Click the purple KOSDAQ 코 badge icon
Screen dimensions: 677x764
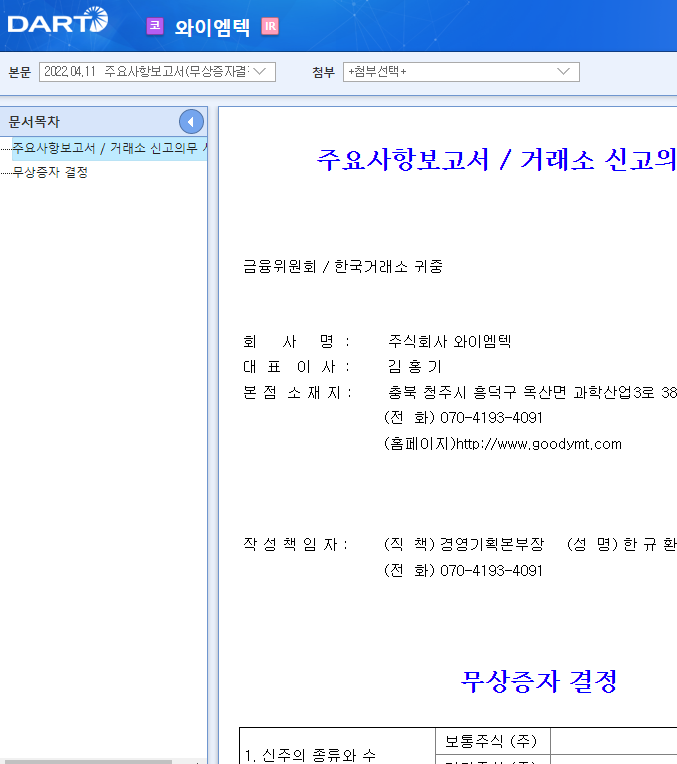click(x=155, y=26)
